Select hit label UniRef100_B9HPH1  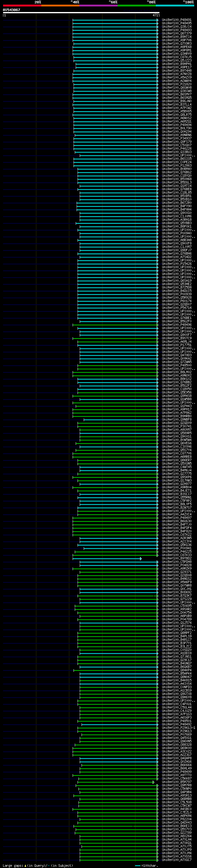point(177,64)
